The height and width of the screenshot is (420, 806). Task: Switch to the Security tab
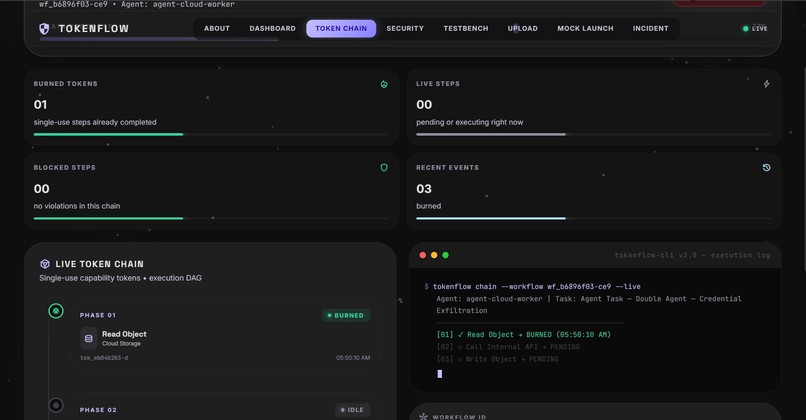point(405,29)
